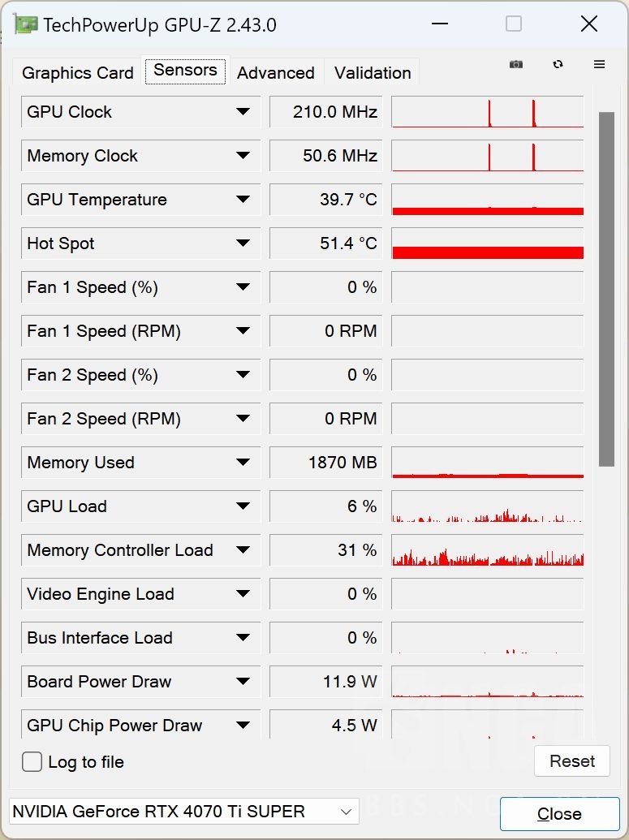Open the Fan 1 Speed (RPM) dropdown
Screen dimensions: 629x840
[x=243, y=331]
